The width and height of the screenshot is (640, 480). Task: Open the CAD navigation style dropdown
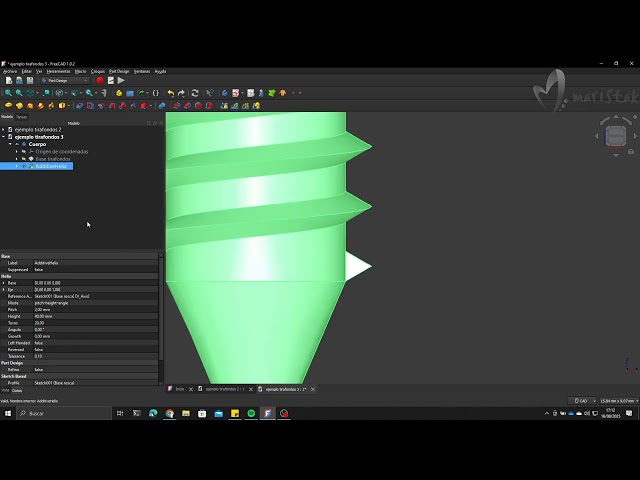582,401
